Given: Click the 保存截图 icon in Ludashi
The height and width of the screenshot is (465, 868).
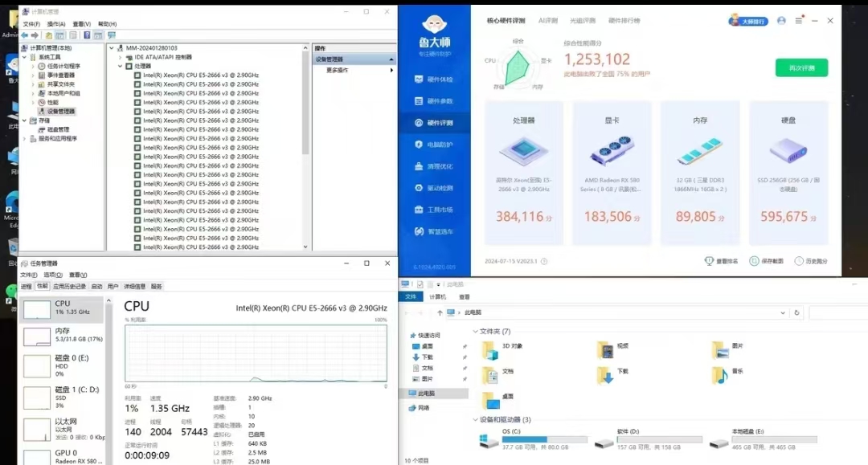Looking at the screenshot, I should 755,261.
